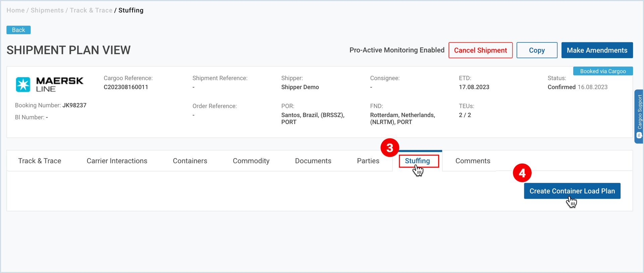Go to Shipments breadcrumb link
The width and height of the screenshot is (644, 273).
pyautogui.click(x=47, y=10)
